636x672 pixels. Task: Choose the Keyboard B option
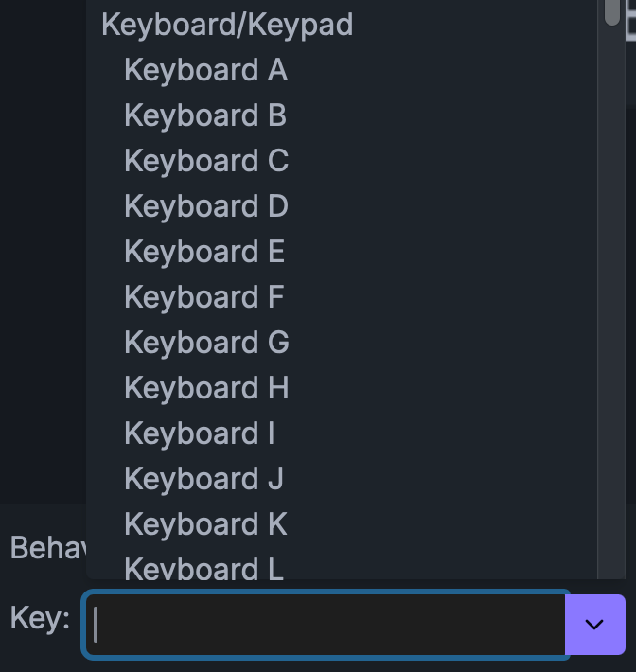pyautogui.click(x=205, y=115)
